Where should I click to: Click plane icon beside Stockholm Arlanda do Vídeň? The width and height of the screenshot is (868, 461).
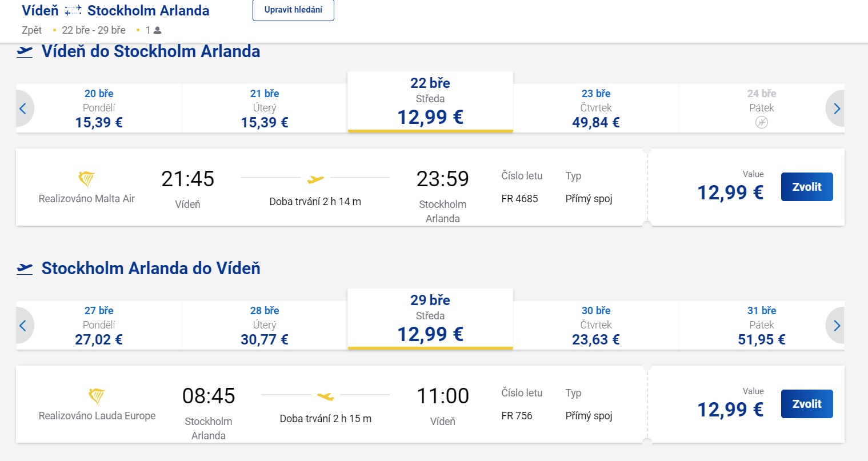click(x=25, y=268)
